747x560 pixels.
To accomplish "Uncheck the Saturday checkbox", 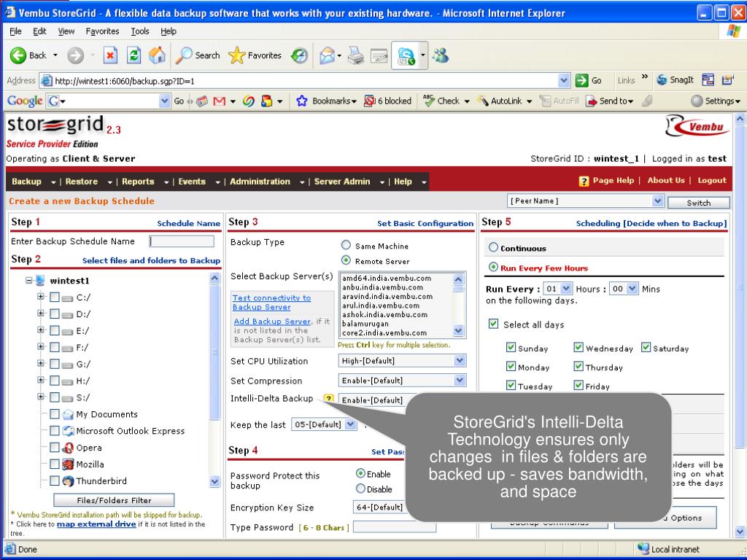I will click(x=646, y=347).
